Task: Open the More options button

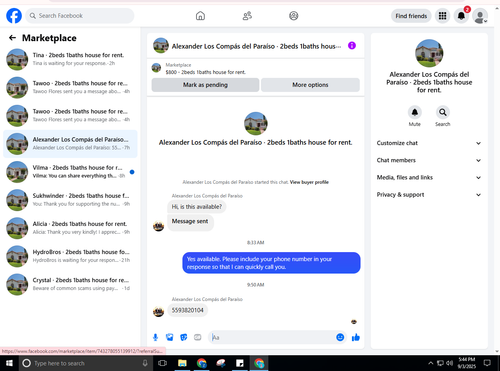Action: (x=310, y=85)
